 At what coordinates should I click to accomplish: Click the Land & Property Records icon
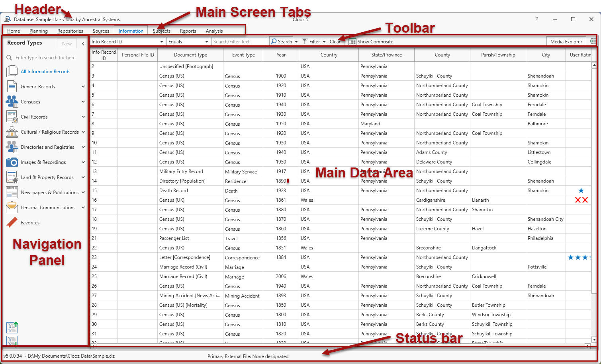[12, 177]
